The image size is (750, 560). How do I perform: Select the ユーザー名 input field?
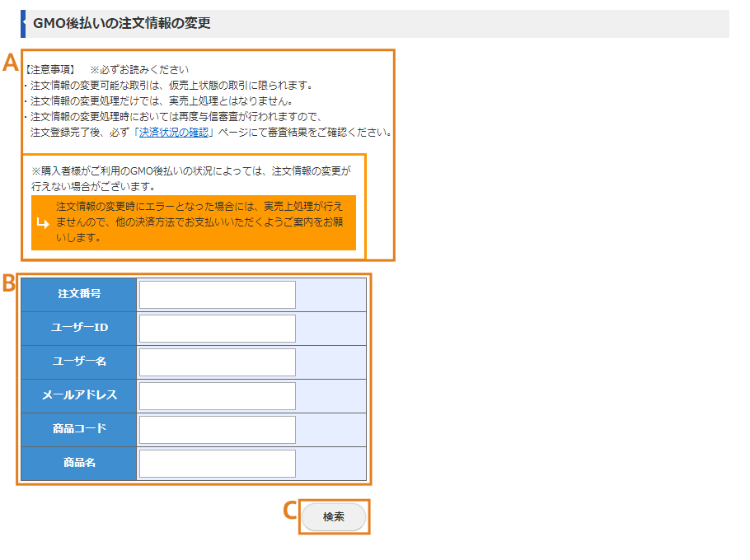point(217,362)
